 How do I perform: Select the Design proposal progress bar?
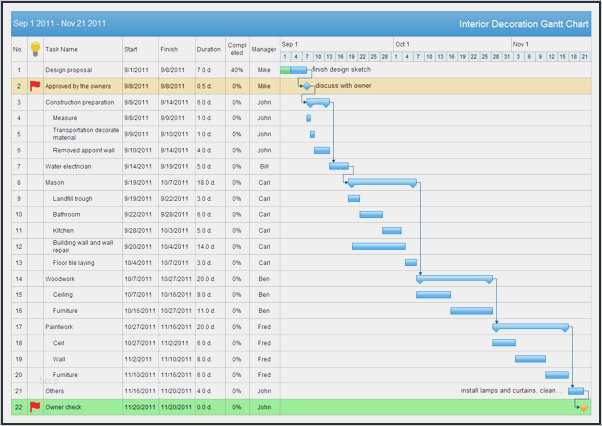pos(293,70)
